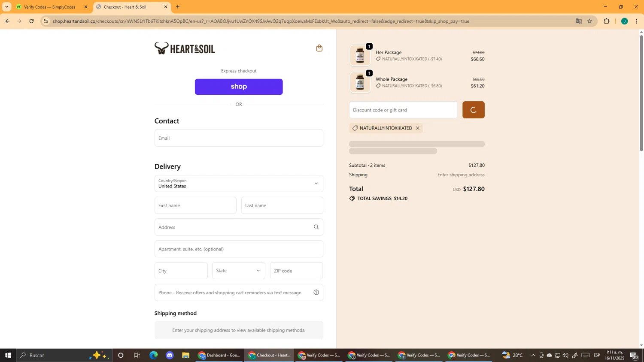Click the Her Package product thumbnail

(360, 55)
